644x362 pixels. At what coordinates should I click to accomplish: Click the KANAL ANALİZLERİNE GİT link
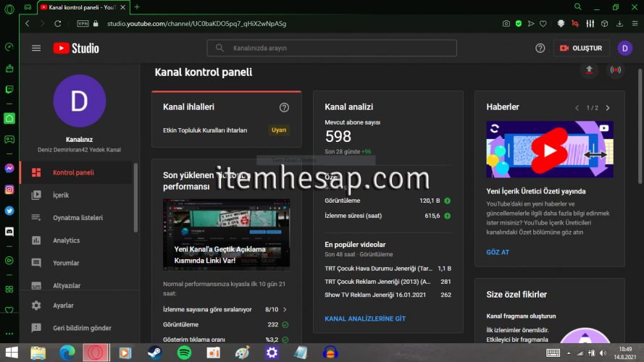[x=364, y=319]
